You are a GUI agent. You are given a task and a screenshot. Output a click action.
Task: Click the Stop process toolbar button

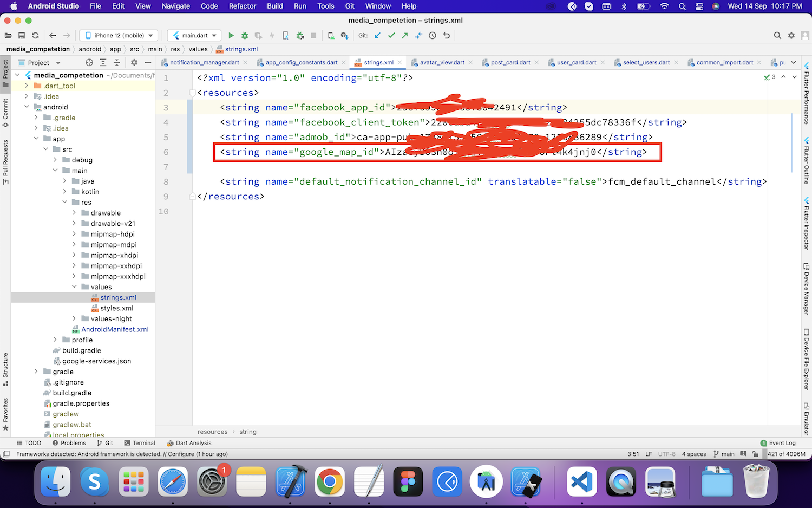click(313, 36)
